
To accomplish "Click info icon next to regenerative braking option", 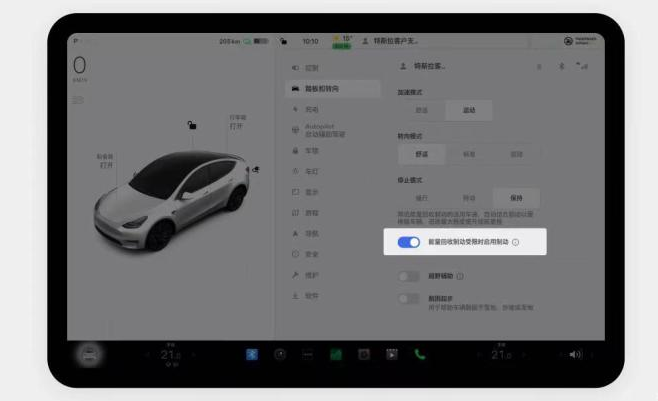I will 516,242.
